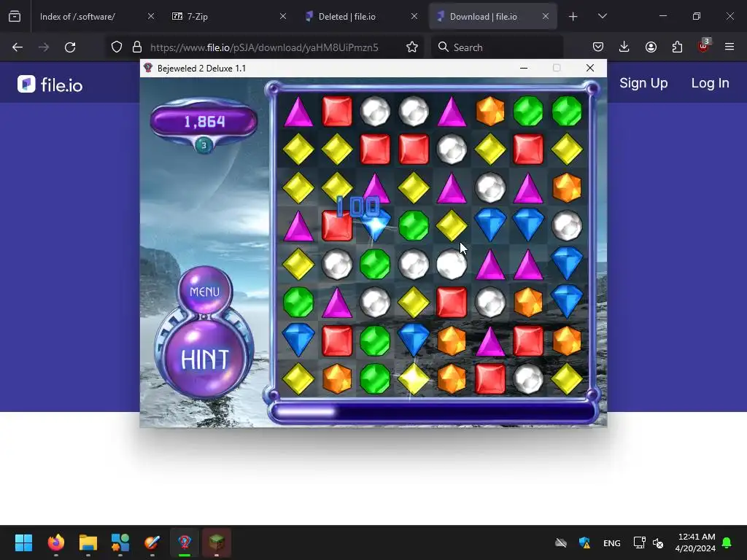This screenshot has width=747, height=560.
Task: Open the Firefox account icon
Action: pyautogui.click(x=651, y=47)
